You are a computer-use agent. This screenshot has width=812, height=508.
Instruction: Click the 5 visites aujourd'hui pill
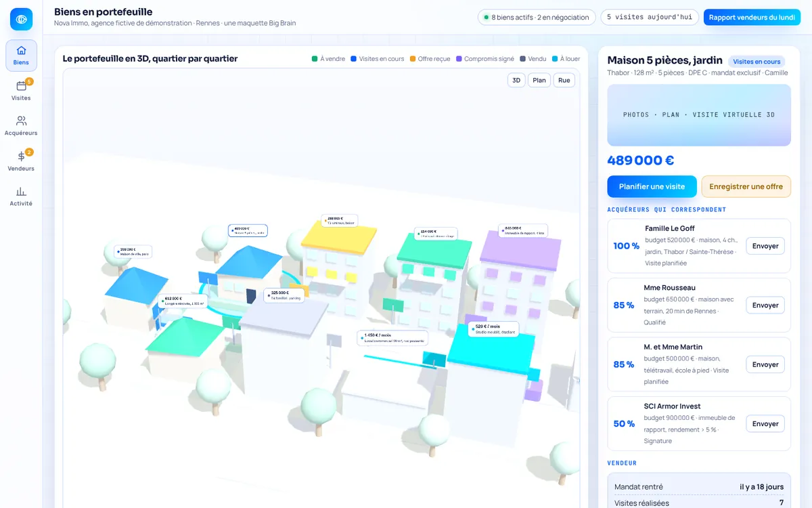tap(649, 17)
